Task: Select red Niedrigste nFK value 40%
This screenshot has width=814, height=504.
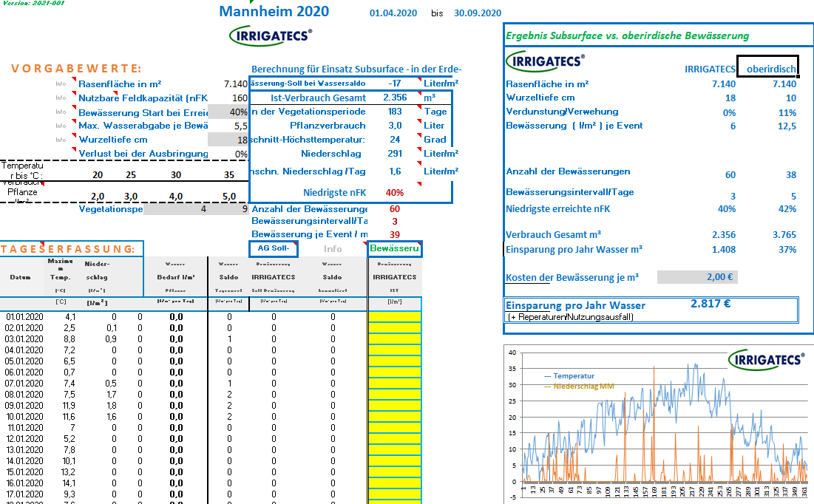Action: [x=395, y=193]
